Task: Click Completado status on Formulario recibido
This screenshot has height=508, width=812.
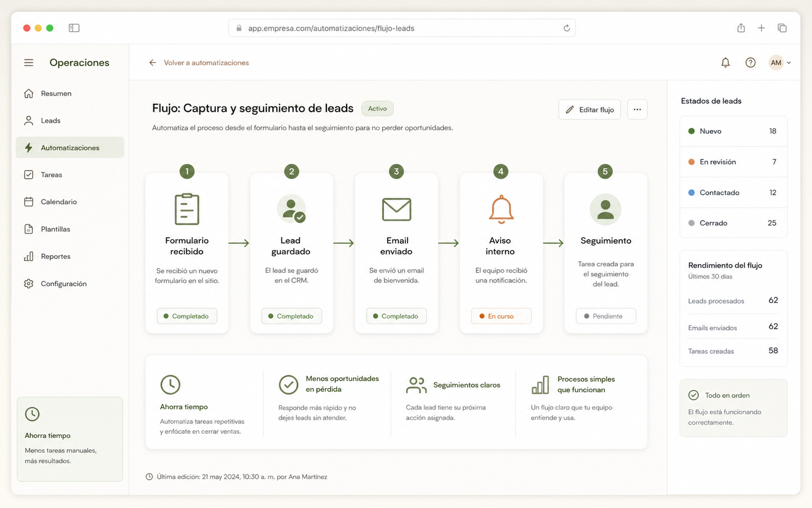Action: click(187, 316)
